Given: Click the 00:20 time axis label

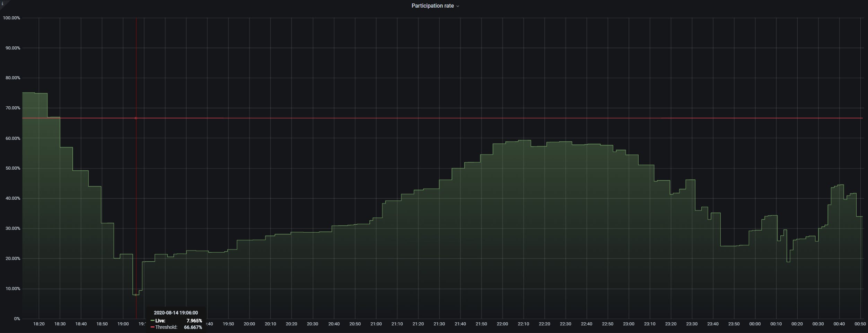Looking at the screenshot, I should tap(797, 324).
